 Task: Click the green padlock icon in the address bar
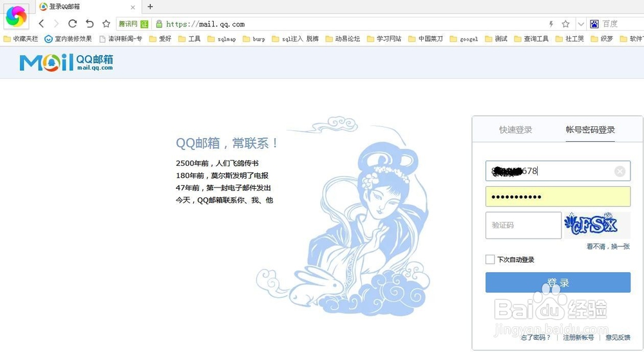[x=159, y=24]
